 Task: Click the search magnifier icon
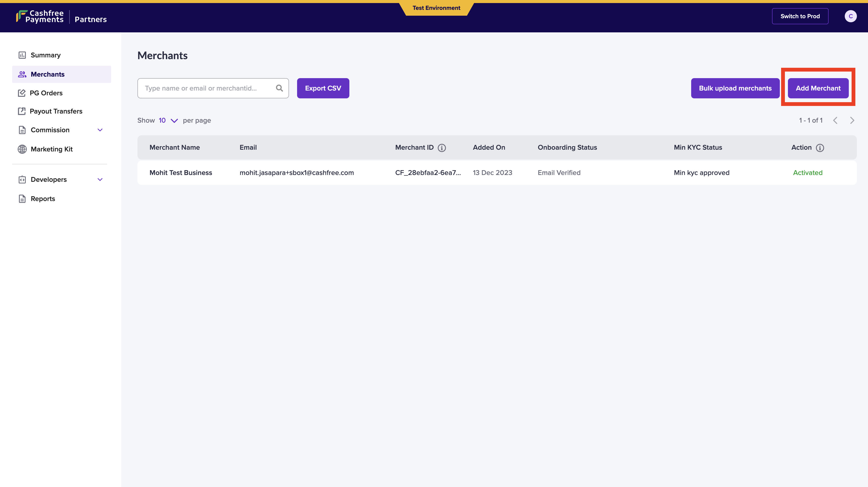[x=279, y=88]
